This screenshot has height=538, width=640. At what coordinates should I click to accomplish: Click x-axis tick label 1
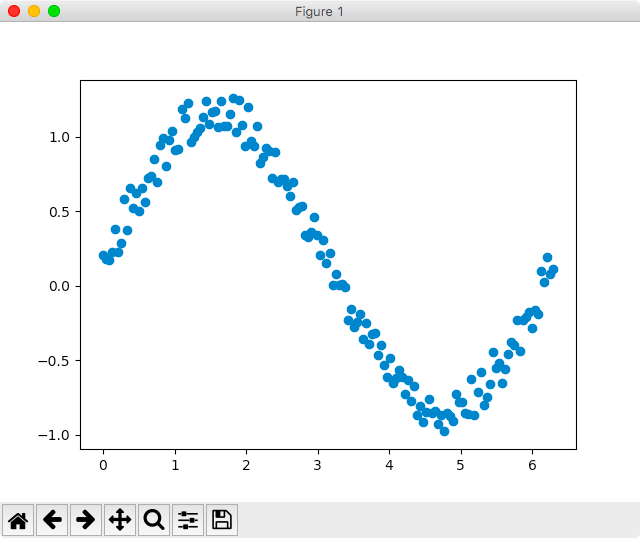(175, 465)
